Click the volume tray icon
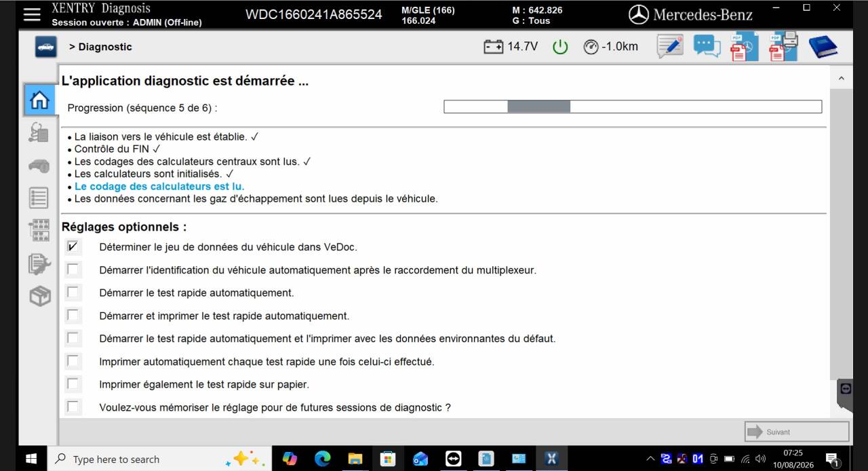868x471 pixels. coord(760,459)
